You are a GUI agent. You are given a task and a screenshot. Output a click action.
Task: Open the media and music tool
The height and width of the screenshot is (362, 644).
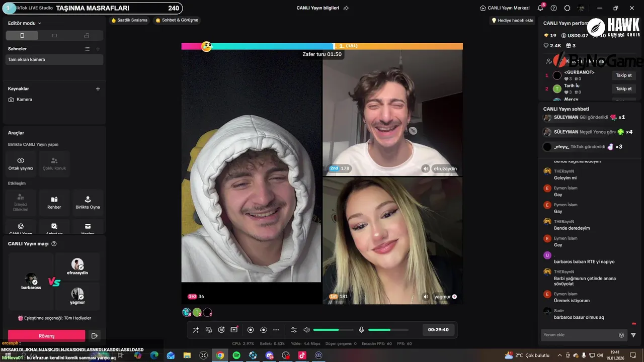(x=209, y=330)
